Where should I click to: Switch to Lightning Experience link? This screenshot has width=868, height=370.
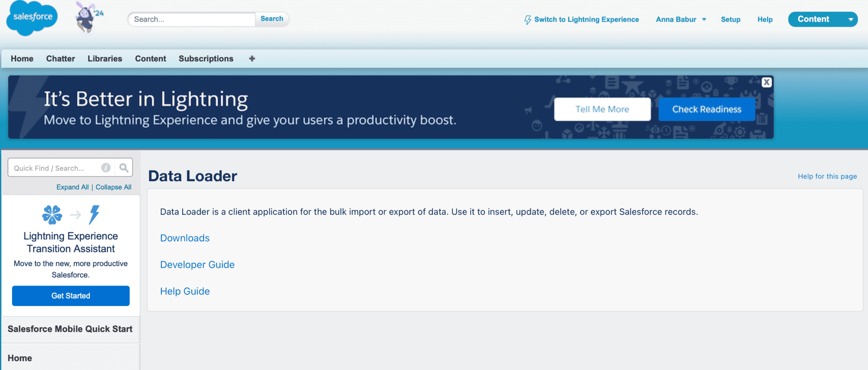pos(586,20)
